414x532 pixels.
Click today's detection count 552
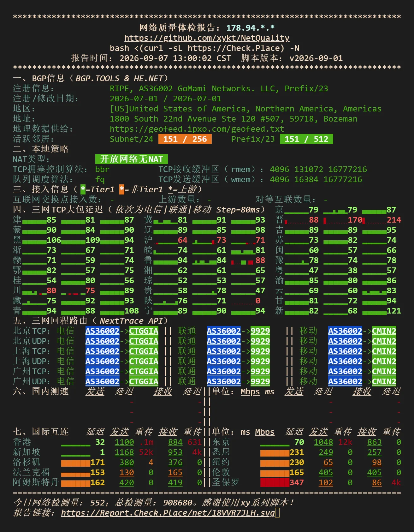click(x=98, y=503)
